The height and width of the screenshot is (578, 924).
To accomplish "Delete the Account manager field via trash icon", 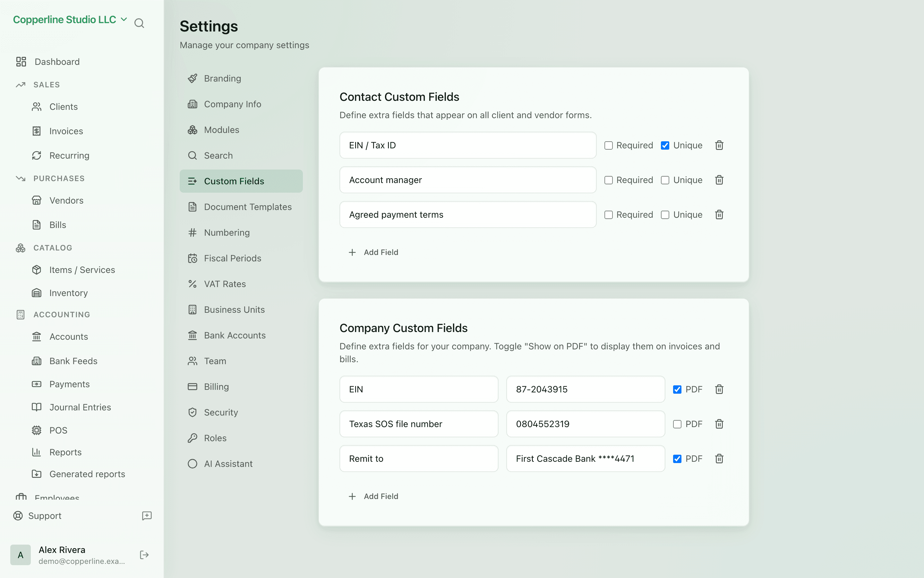I will (719, 180).
